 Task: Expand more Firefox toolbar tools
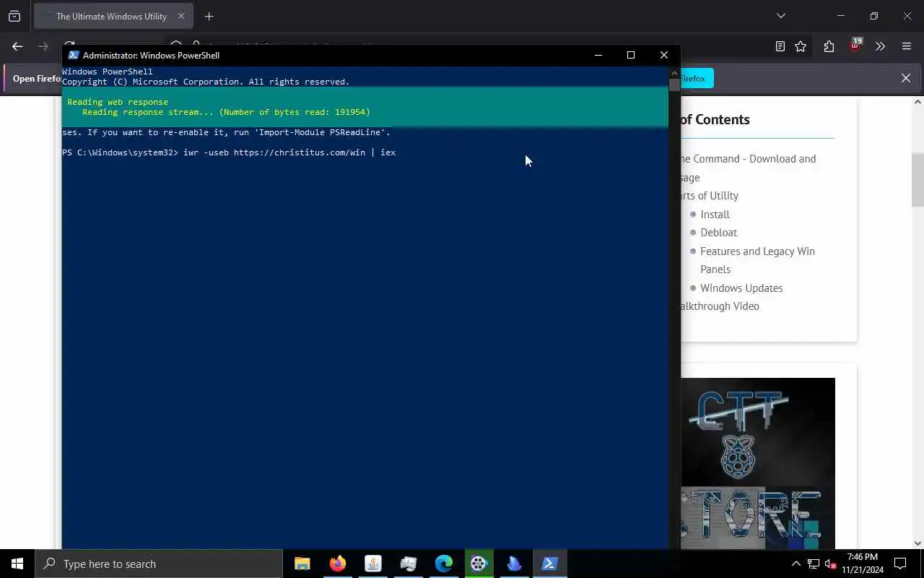(x=880, y=46)
